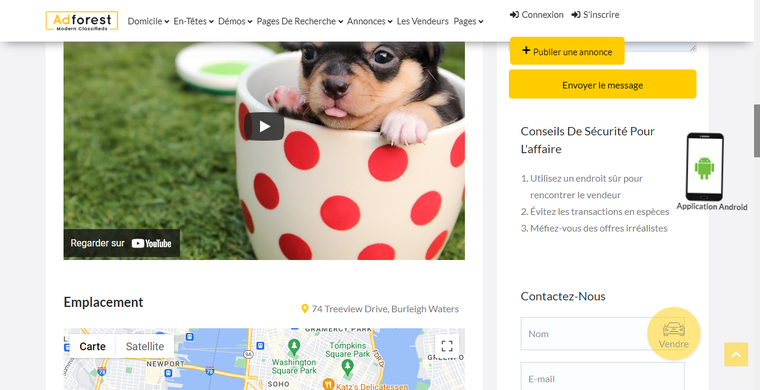Open the map fullscreen view icon
Screen dimensions: 760x390
447,346
